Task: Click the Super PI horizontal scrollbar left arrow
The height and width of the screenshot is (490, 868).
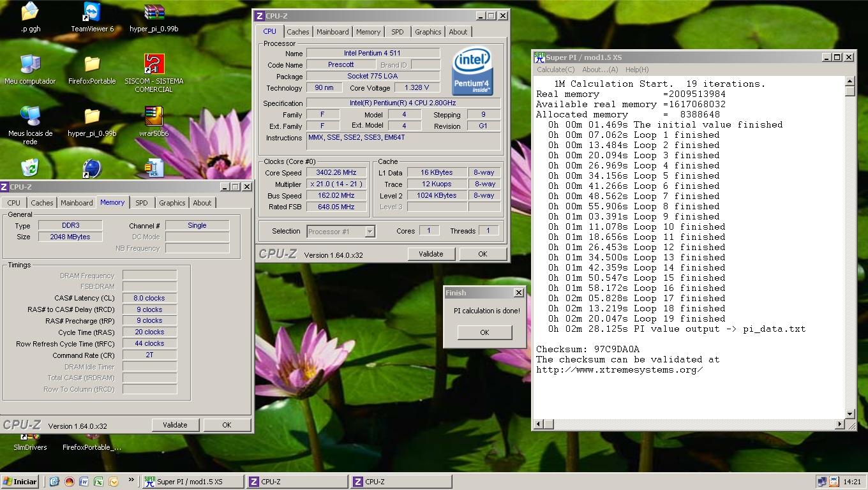Action: (539, 424)
